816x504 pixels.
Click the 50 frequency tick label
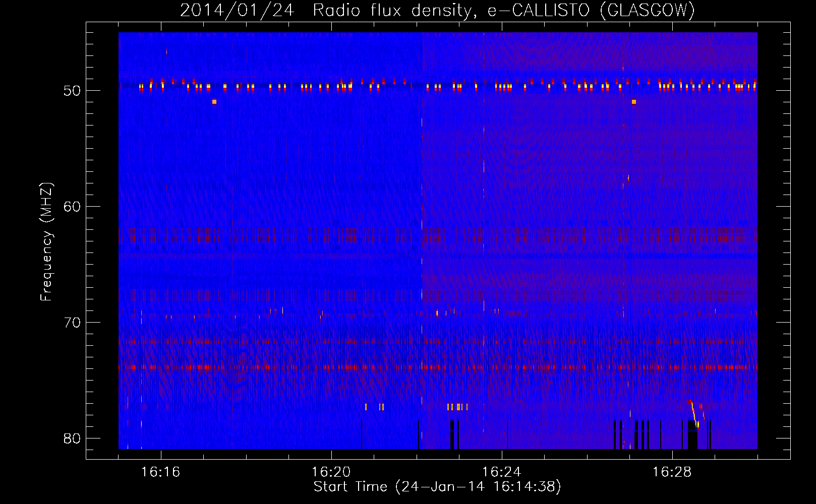tap(72, 91)
